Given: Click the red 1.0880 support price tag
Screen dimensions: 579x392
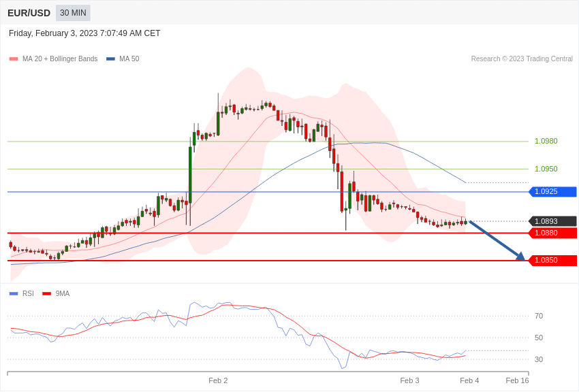Looking at the screenshot, I should pos(553,233).
